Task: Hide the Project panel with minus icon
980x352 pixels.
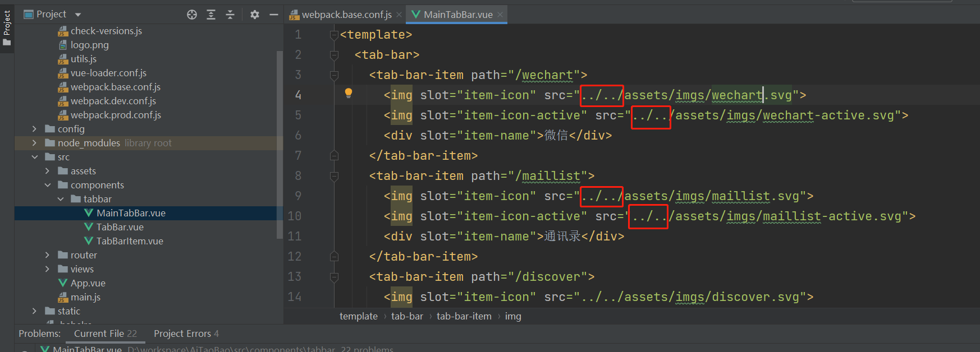Action: tap(274, 15)
